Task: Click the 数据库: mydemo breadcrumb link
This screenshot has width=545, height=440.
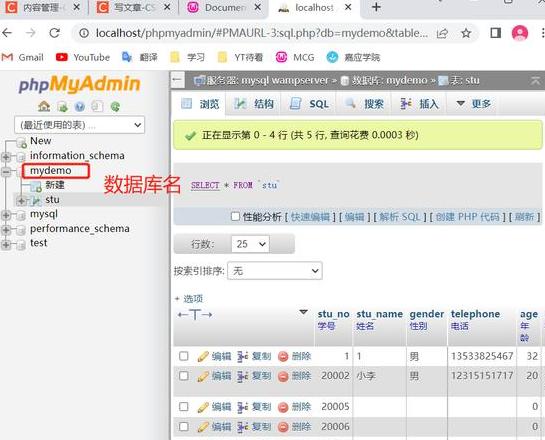Action: coord(389,80)
